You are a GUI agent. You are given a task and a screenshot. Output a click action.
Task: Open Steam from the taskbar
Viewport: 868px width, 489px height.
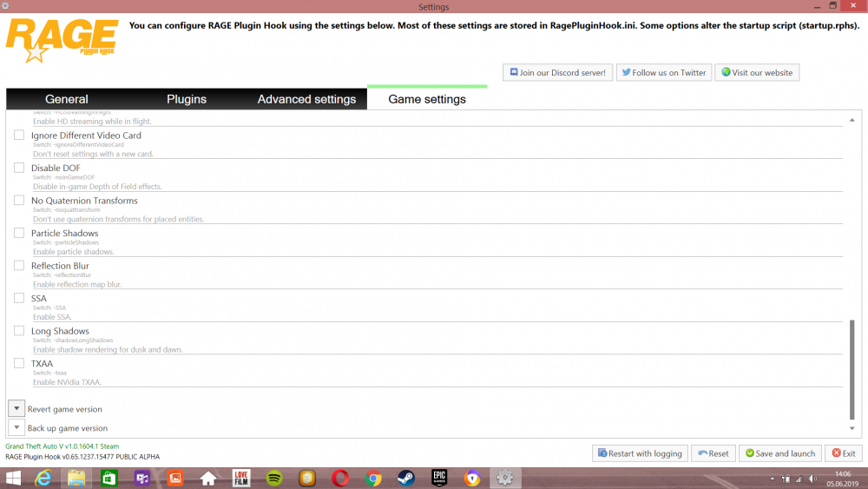[x=406, y=478]
